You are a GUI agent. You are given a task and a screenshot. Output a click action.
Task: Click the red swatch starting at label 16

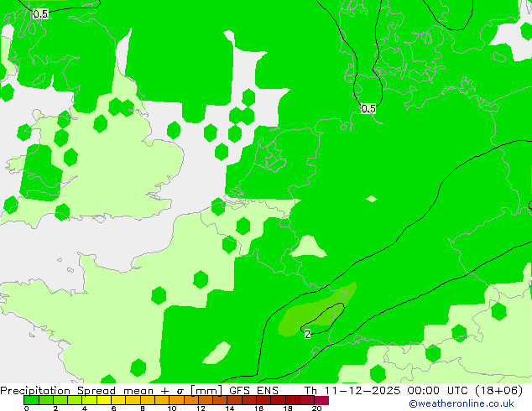(x=263, y=400)
